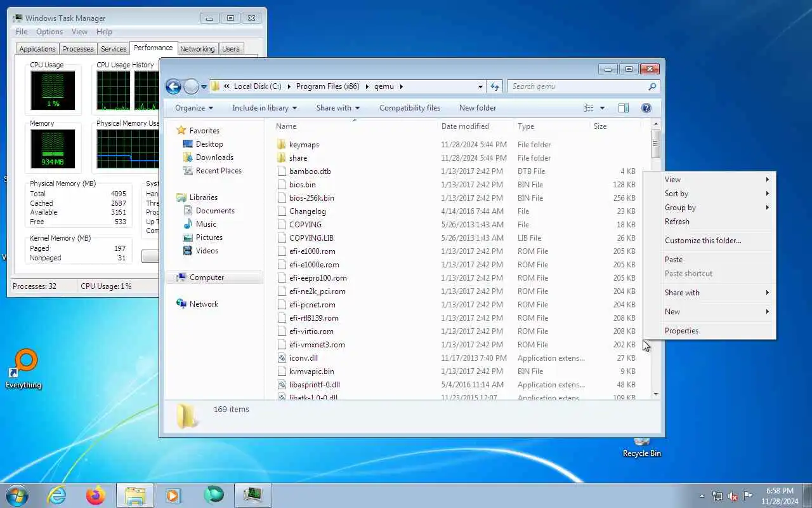Select Network in the navigation pane
The image size is (812, 508).
[204, 304]
